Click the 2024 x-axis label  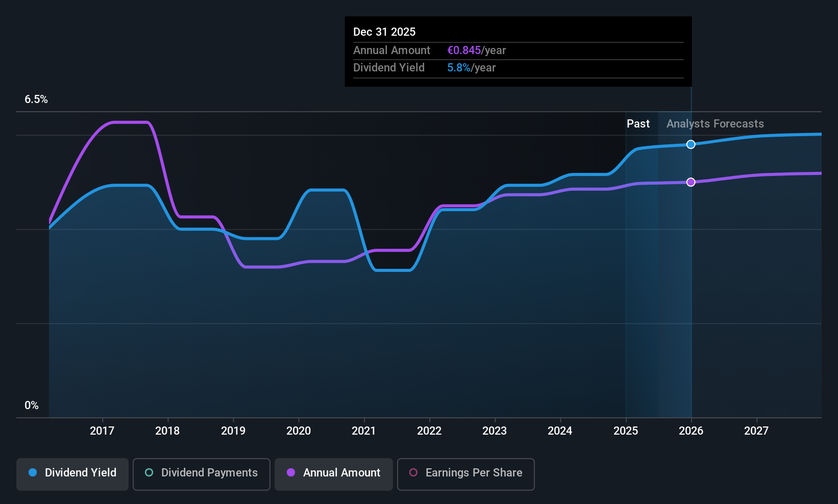click(560, 431)
